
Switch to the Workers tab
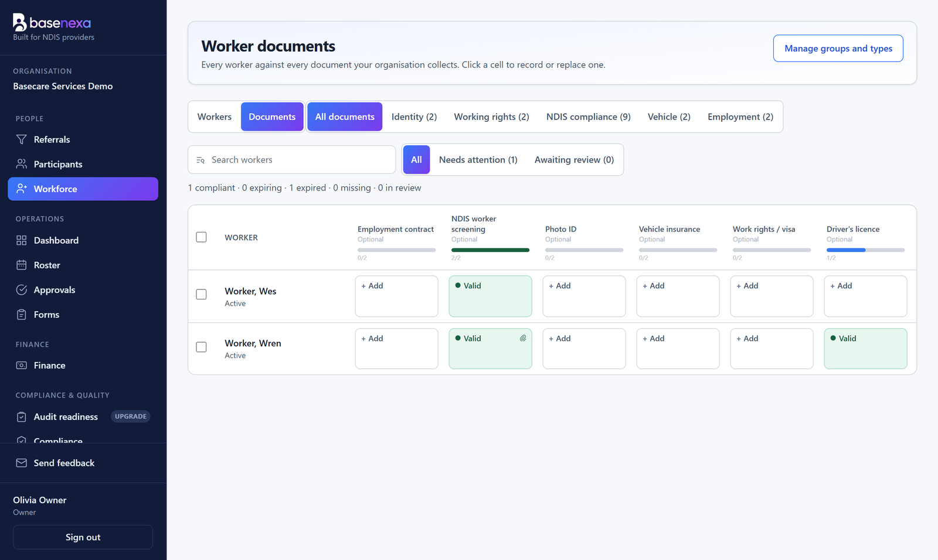(x=215, y=117)
